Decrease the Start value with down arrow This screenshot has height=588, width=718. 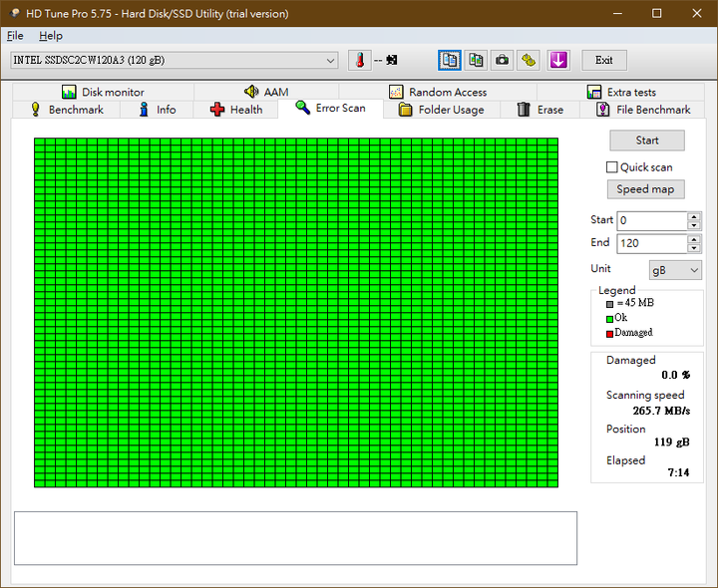tap(694, 225)
